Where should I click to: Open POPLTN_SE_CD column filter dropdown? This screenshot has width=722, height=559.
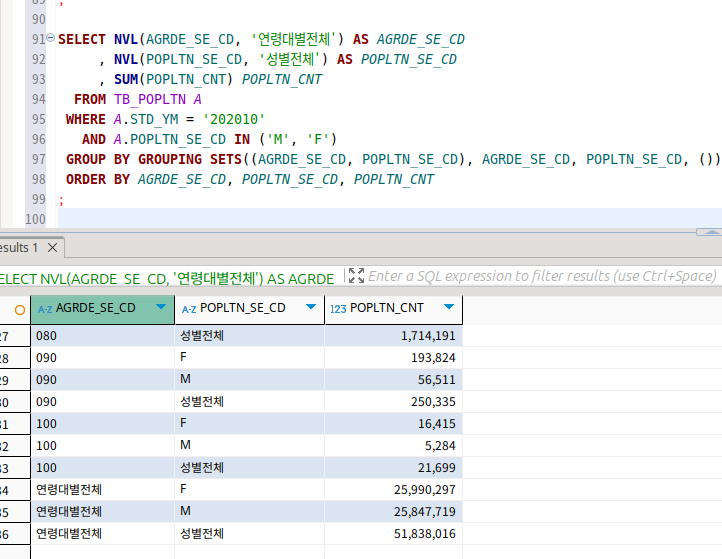click(x=310, y=308)
